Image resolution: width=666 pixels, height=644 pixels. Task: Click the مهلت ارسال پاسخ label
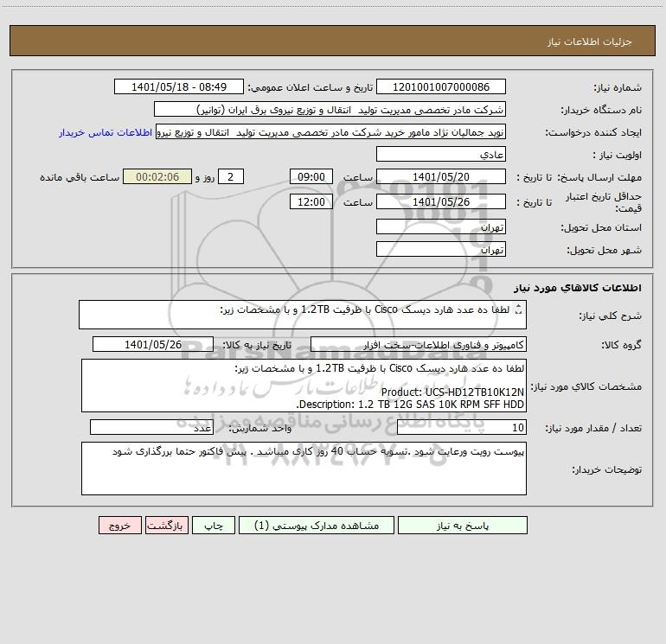[x=601, y=177]
